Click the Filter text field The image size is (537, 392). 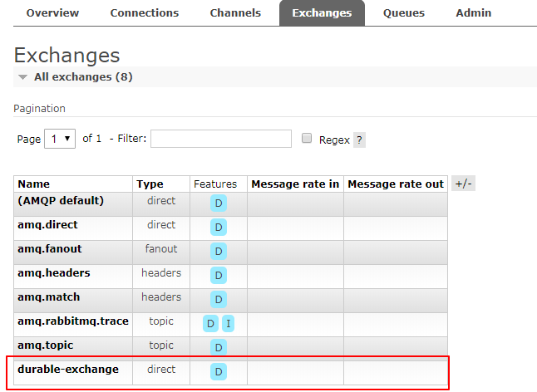[221, 139]
